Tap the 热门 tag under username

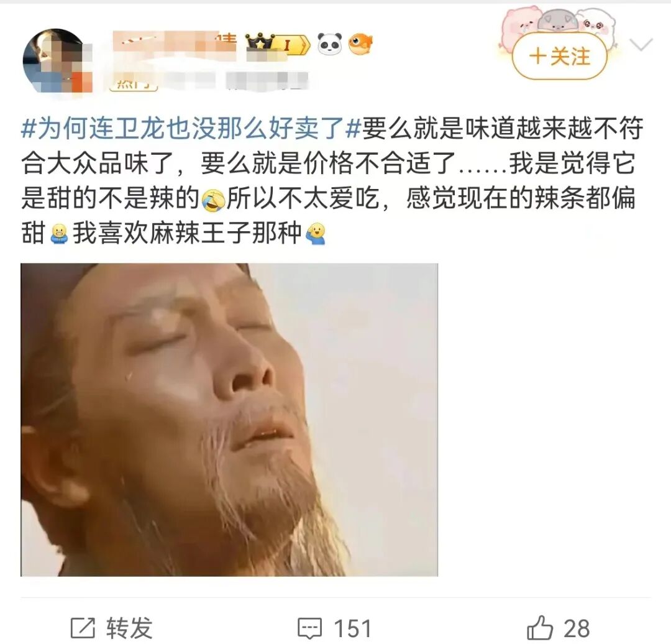[134, 85]
